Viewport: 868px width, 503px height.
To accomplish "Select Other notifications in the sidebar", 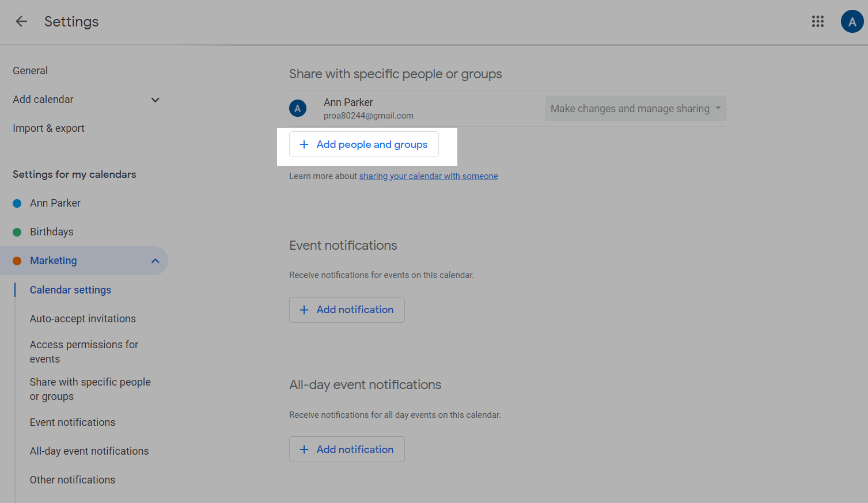I will coord(73,480).
